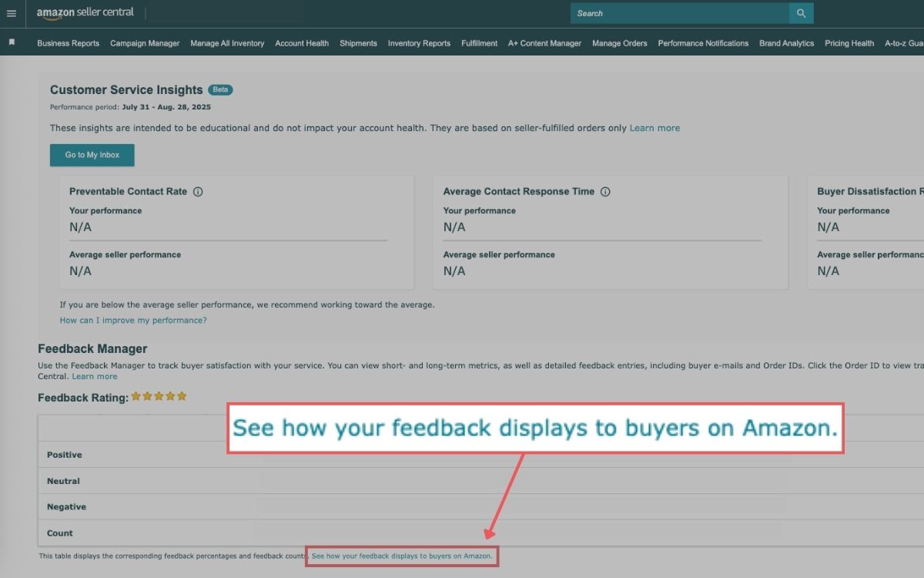
Task: Click the Buyer Dissatisfaction card title
Action: coord(870,191)
